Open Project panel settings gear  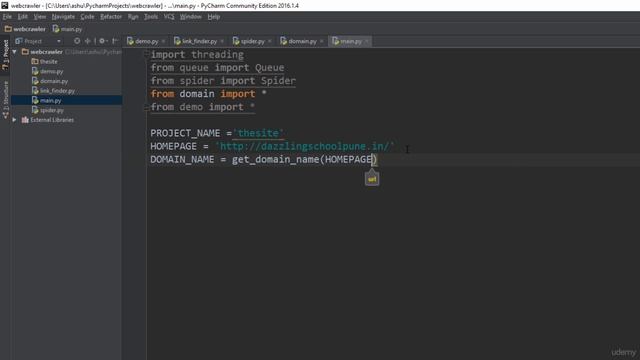102,41
